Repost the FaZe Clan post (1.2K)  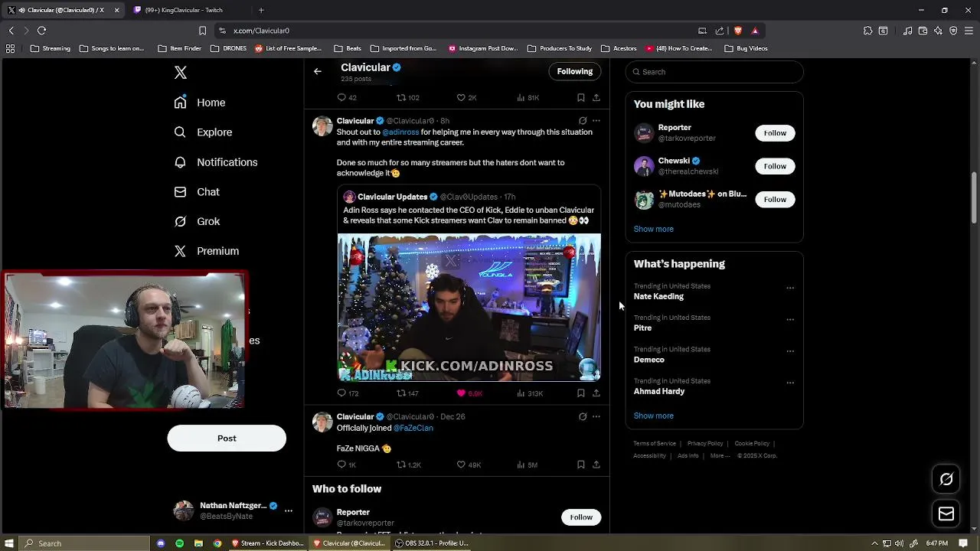[x=409, y=465]
